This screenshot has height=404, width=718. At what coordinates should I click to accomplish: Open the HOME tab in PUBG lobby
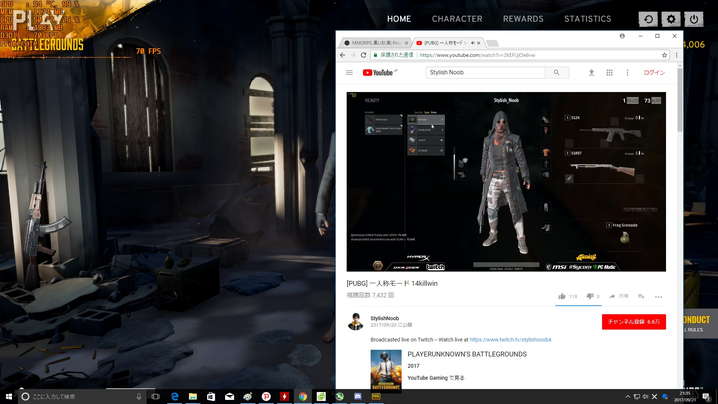coord(399,19)
